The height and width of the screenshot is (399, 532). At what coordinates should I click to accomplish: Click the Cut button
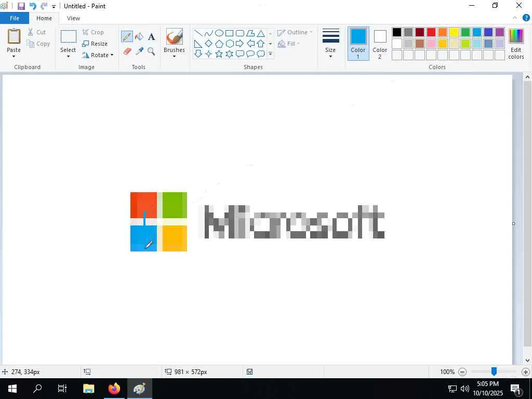[37, 32]
